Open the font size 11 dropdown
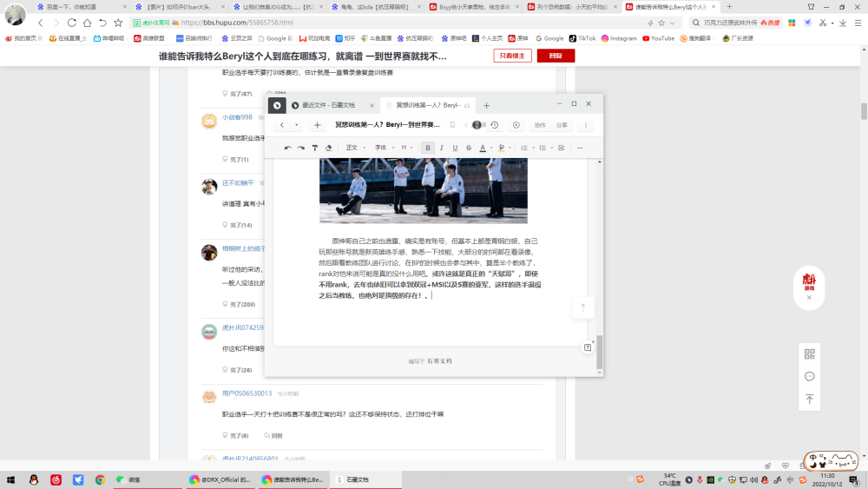 406,148
